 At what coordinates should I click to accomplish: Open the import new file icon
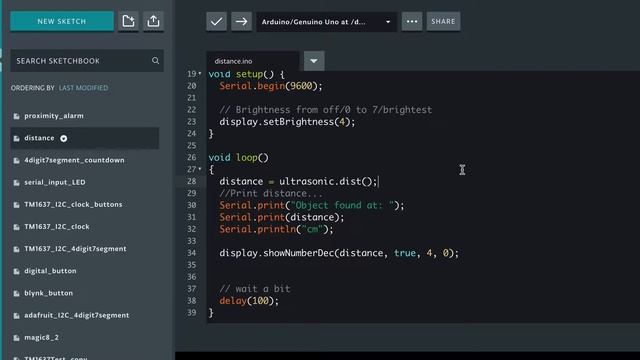(128, 21)
